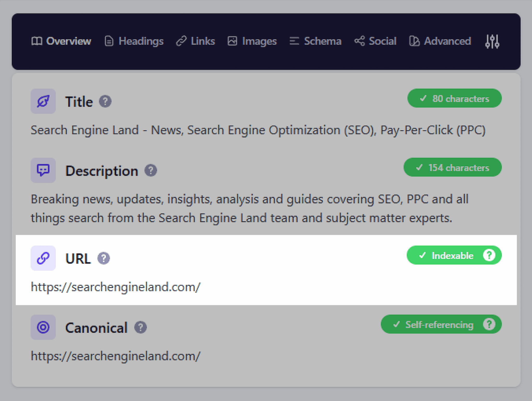This screenshot has height=401, width=532.
Task: Click the document icon beside Headings
Action: 109,41
